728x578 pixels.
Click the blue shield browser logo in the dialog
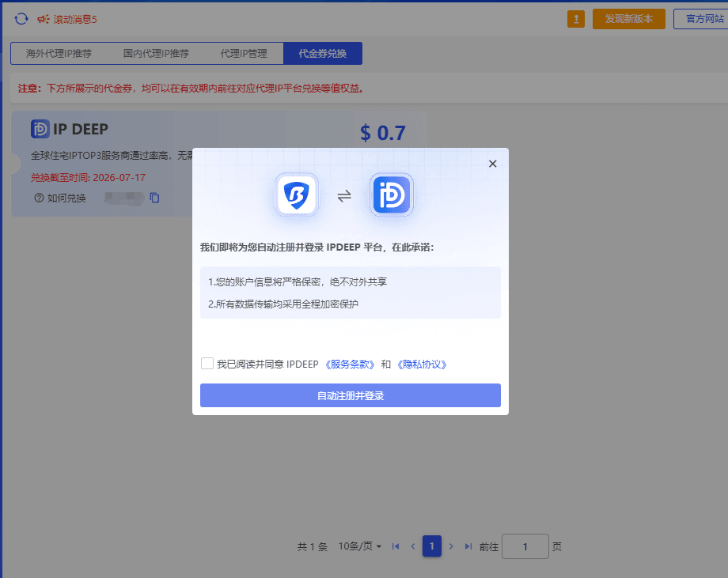[296, 195]
